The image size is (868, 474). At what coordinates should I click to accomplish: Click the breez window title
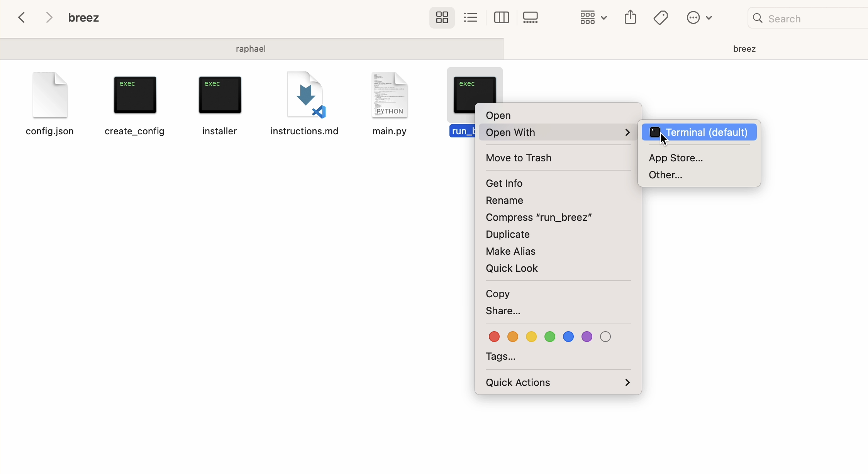pyautogui.click(x=84, y=18)
